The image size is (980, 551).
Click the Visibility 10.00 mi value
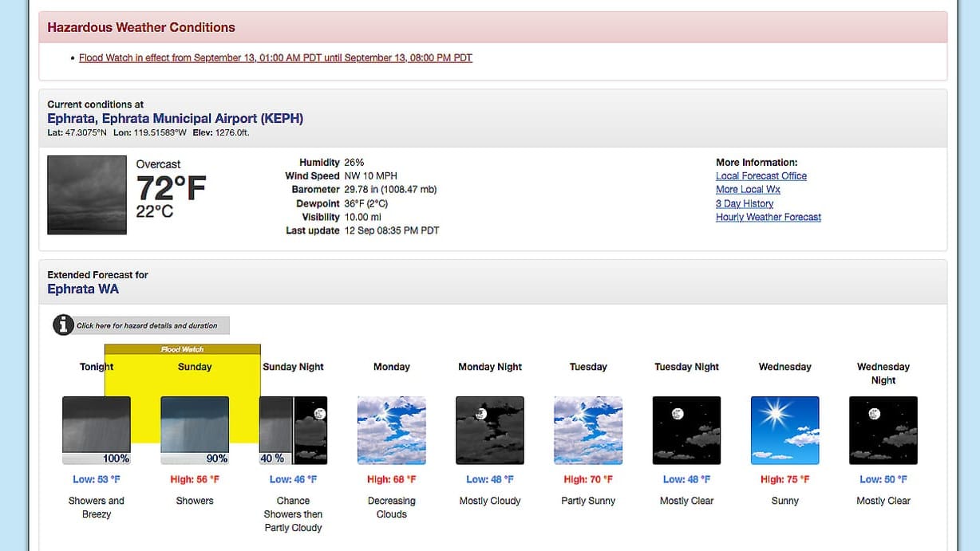click(362, 217)
